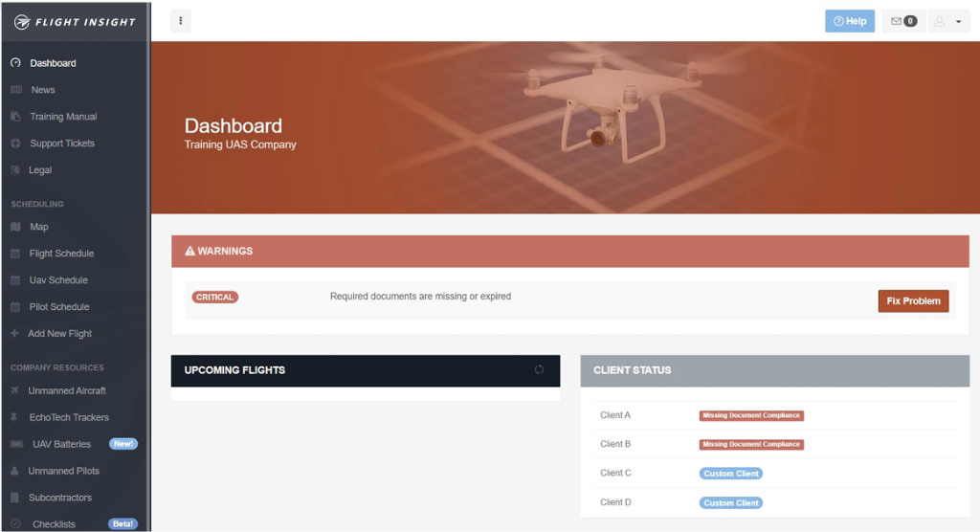Image resolution: width=980 pixels, height=532 pixels.
Task: Click Client A Missing Document Compliance badge
Action: (751, 415)
